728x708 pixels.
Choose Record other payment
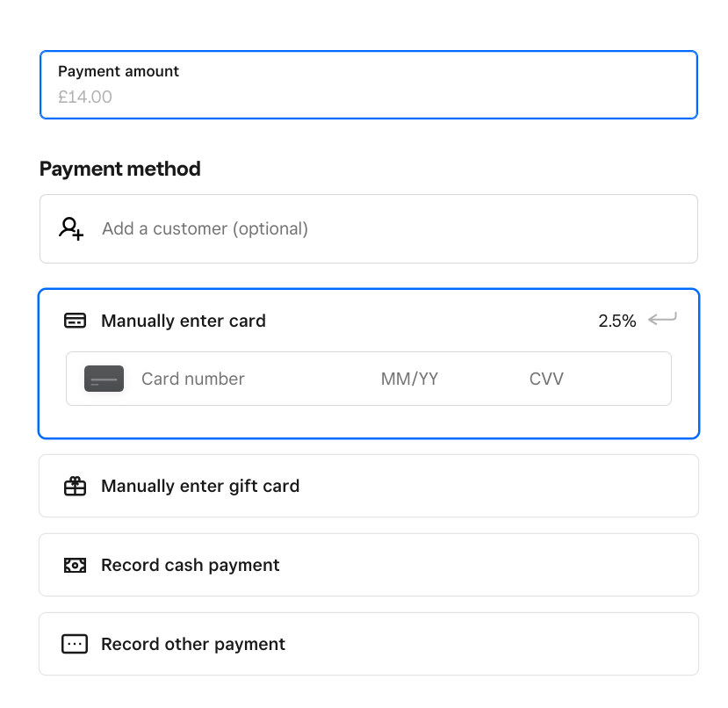point(193,644)
